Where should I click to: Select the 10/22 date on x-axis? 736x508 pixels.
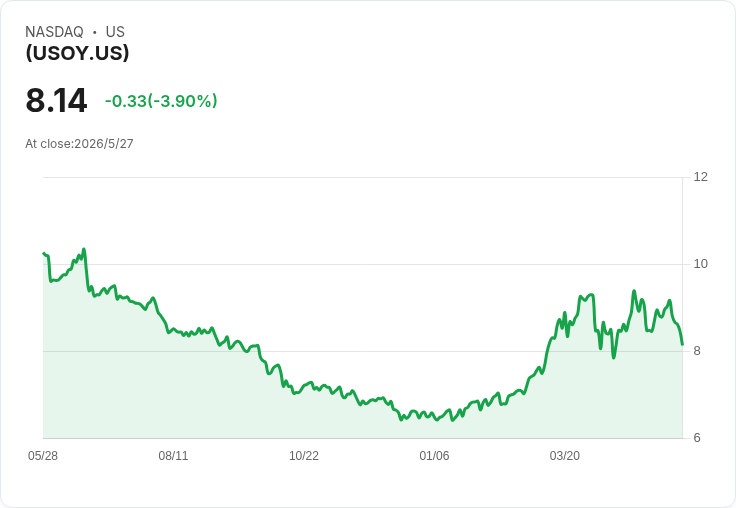pos(304,456)
